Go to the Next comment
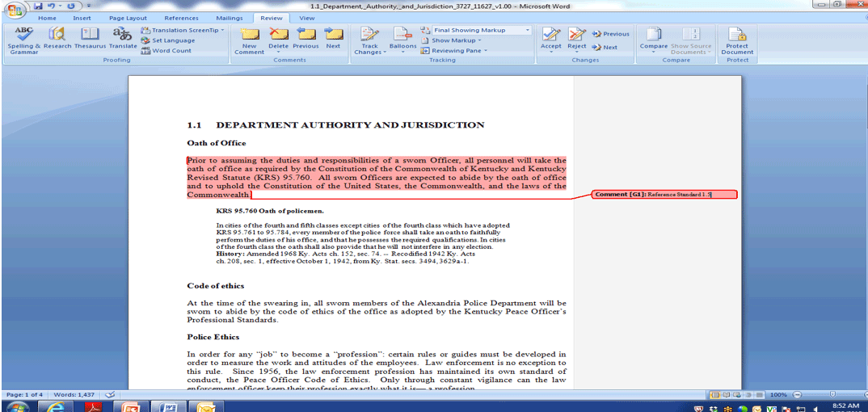Screen dimensions: 868x412 coord(333,37)
